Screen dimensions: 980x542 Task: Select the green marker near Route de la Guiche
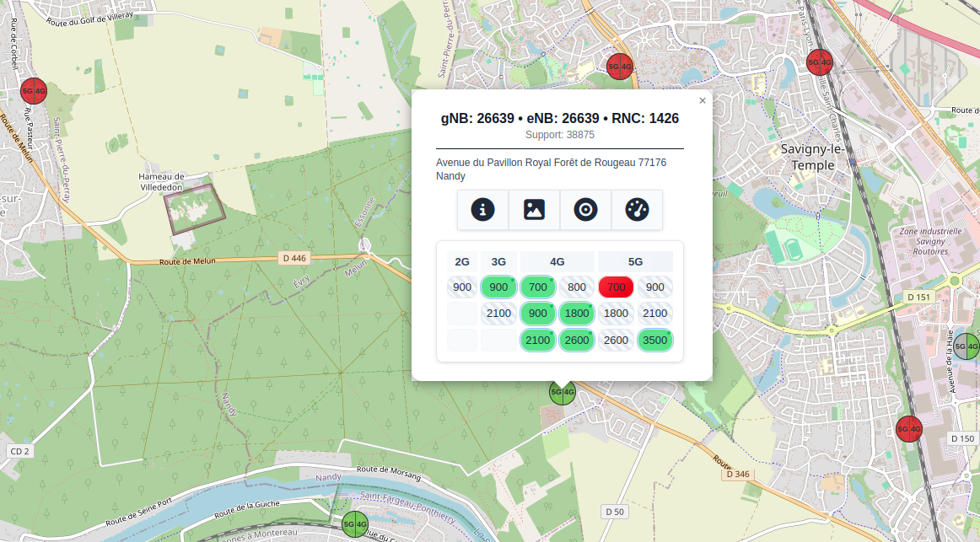point(355,524)
